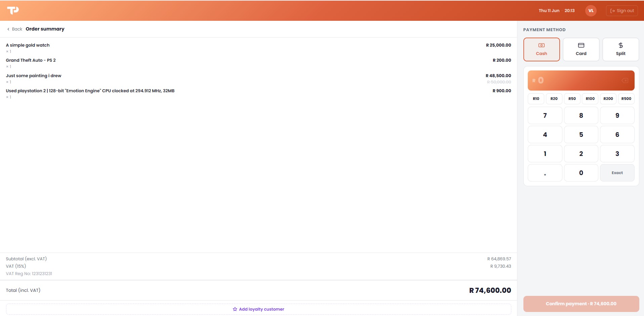The height and width of the screenshot is (316, 644).
Task: Tap keypad digit 8
Action: (x=581, y=115)
